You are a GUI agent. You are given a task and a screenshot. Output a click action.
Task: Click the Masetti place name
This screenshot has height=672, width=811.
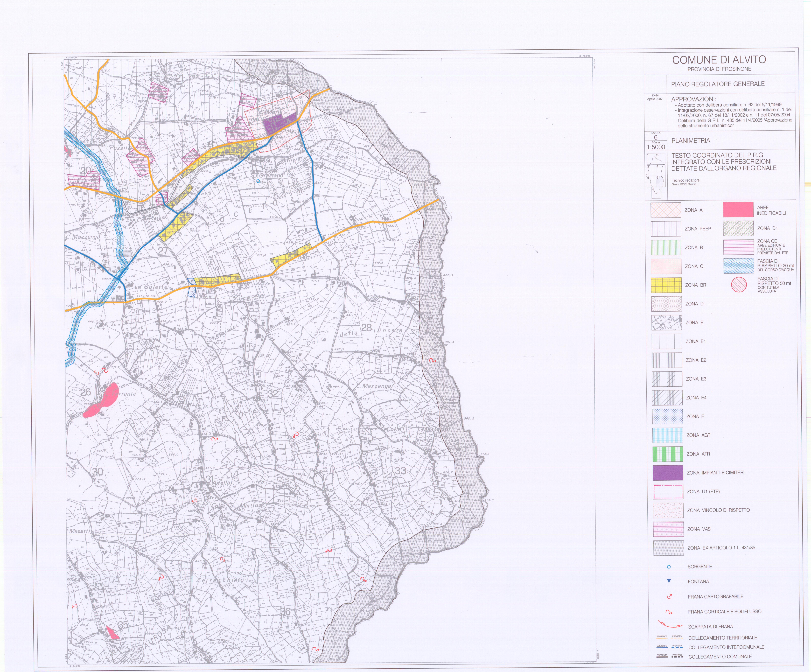[x=80, y=531]
